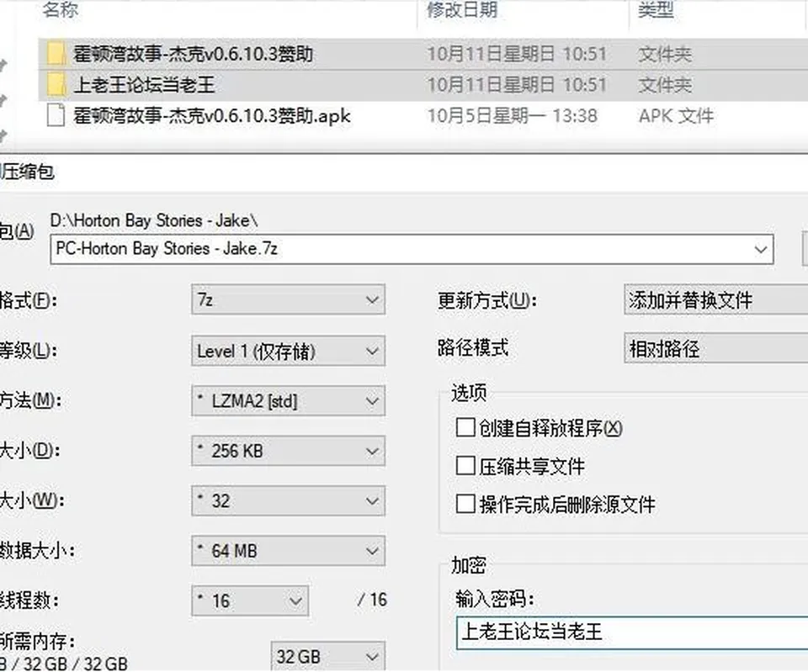This screenshot has width=808, height=672.
Task: Open the LZMA2 [std] method dropdown
Action: [x=288, y=400]
